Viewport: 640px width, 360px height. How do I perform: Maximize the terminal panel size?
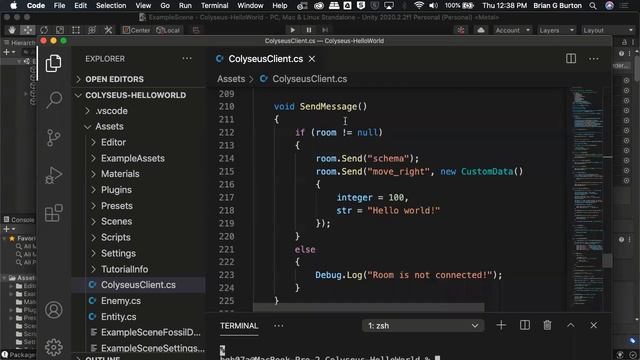pos(571,325)
